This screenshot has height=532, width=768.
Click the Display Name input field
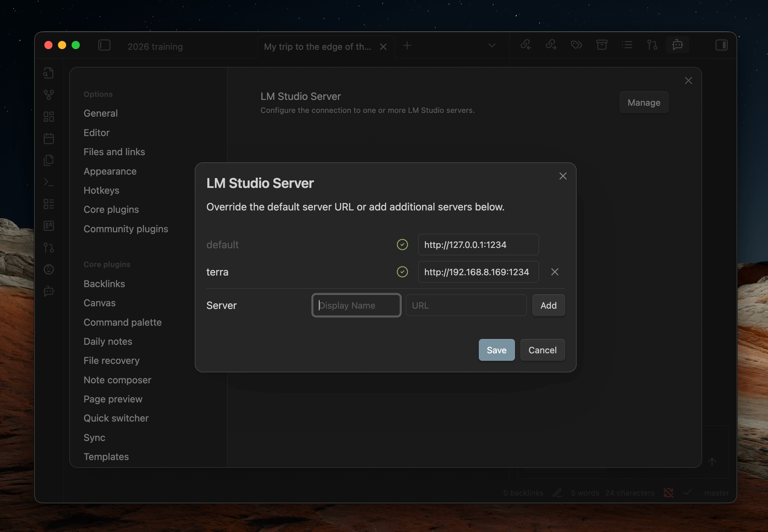tap(356, 305)
